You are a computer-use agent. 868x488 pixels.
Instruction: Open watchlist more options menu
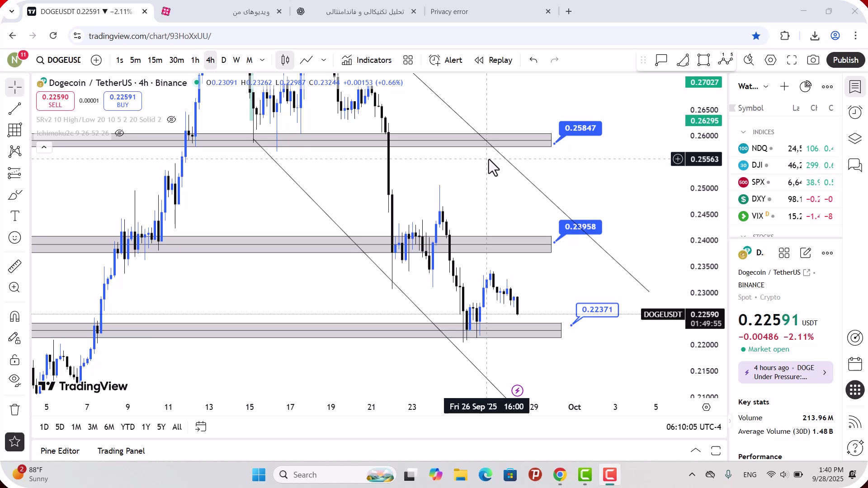click(x=827, y=86)
